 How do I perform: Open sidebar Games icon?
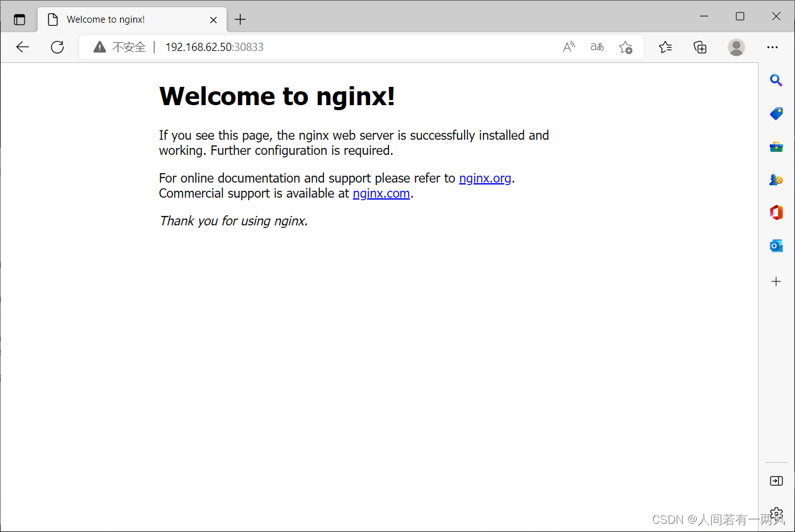pyautogui.click(x=776, y=179)
